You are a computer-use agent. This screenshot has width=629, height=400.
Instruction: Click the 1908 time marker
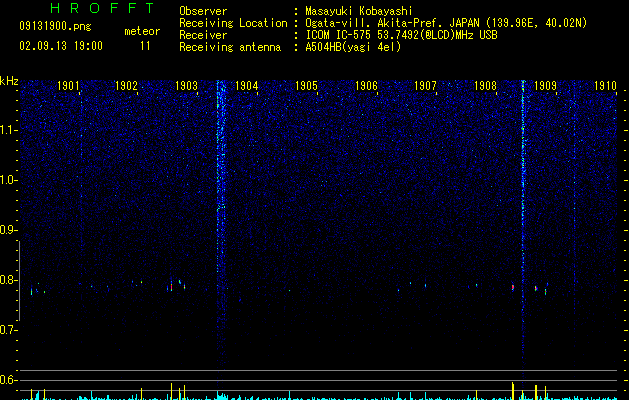coord(485,86)
